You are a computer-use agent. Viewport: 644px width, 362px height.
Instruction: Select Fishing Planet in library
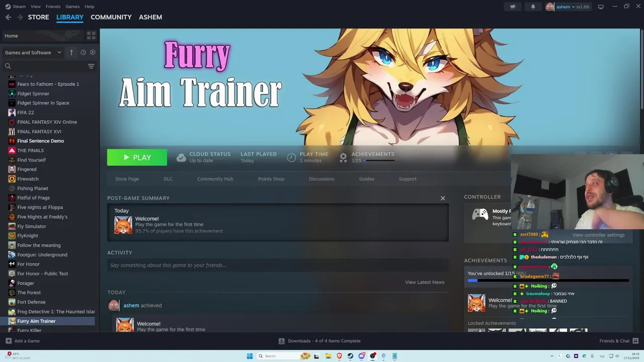point(33,189)
